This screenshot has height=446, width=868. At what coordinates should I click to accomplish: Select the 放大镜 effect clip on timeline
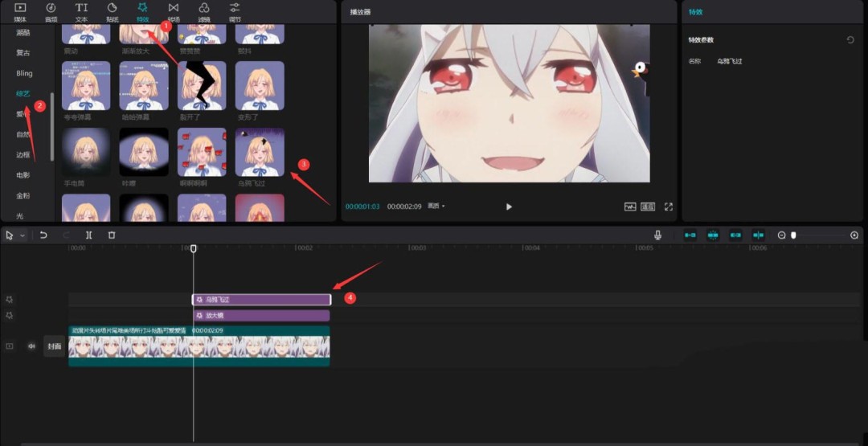point(261,315)
